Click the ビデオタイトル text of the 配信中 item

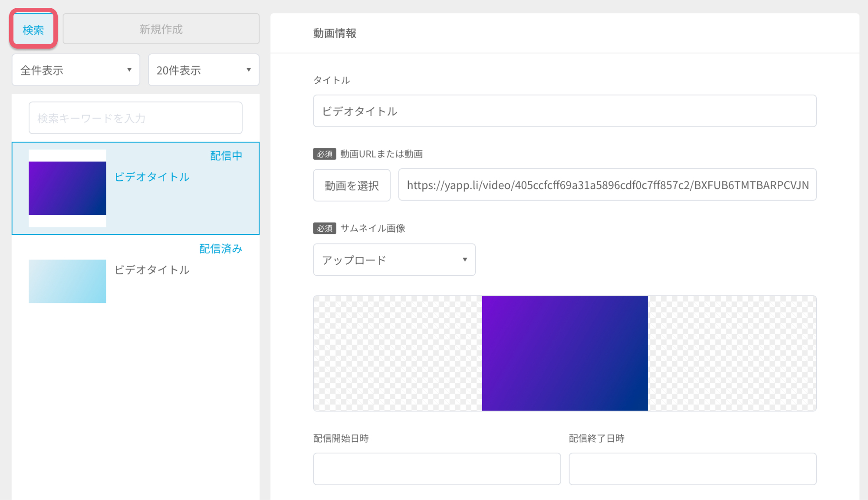tap(152, 177)
